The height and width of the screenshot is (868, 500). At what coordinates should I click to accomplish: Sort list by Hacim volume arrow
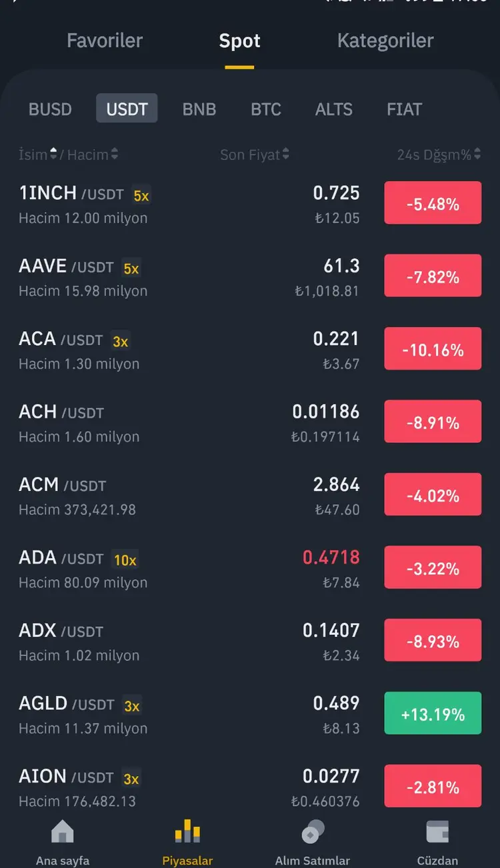coord(115,155)
